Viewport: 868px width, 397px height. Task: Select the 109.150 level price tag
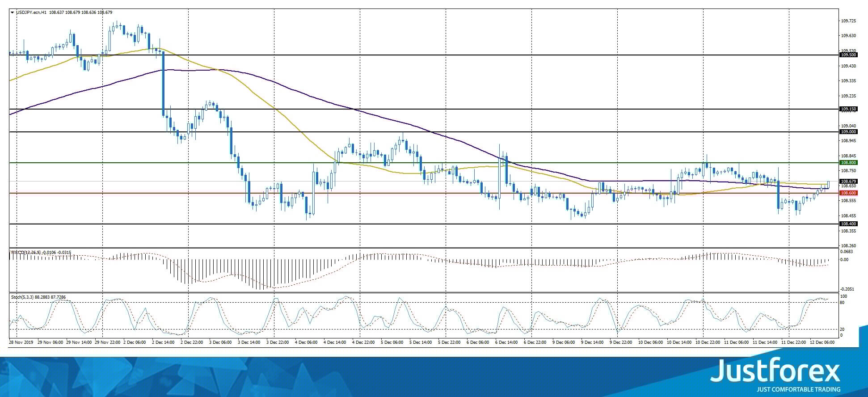(848, 109)
